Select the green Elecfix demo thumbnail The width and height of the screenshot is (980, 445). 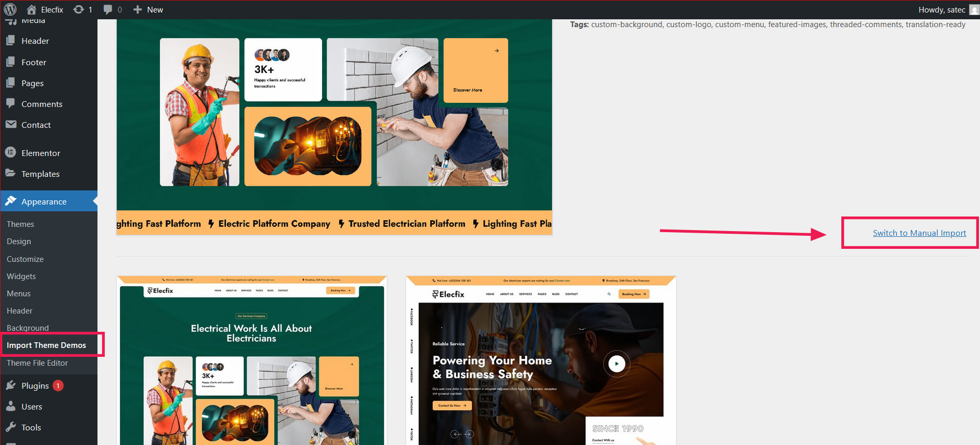tap(252, 360)
